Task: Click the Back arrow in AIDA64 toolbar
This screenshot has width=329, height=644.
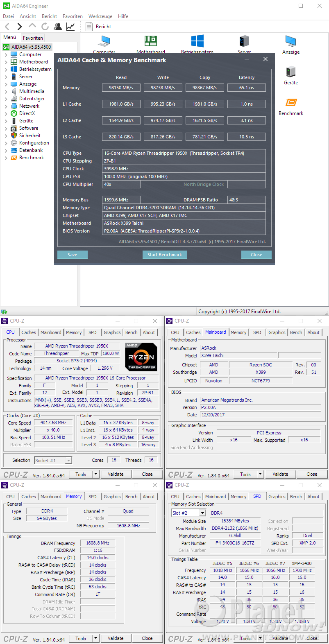Action: click(x=7, y=27)
